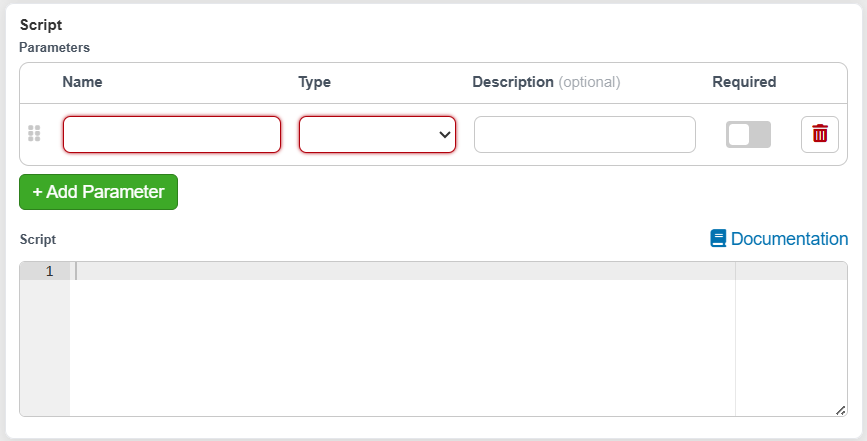Viewport: 867px width, 441px height.
Task: Place cursor on script line 1
Action: [x=405, y=271]
